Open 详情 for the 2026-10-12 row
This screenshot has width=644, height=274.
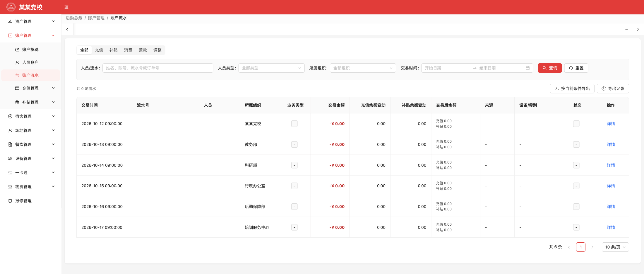611,124
